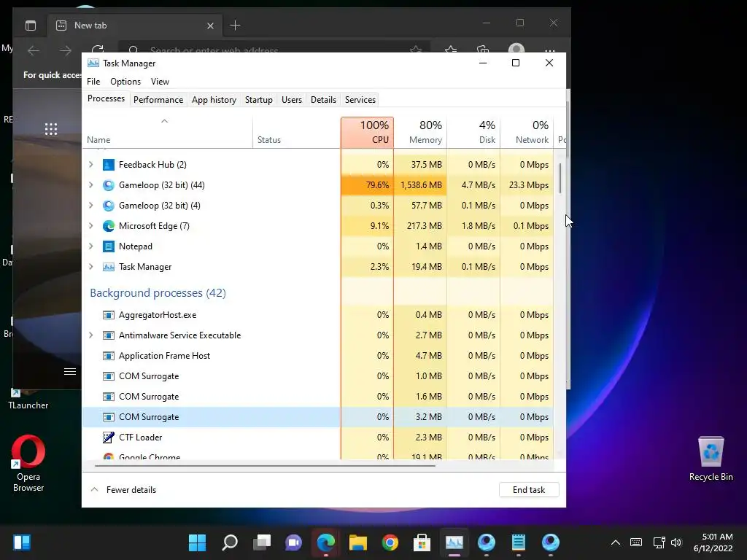
Task: Sort processes by Disk column header
Action: [x=474, y=133]
